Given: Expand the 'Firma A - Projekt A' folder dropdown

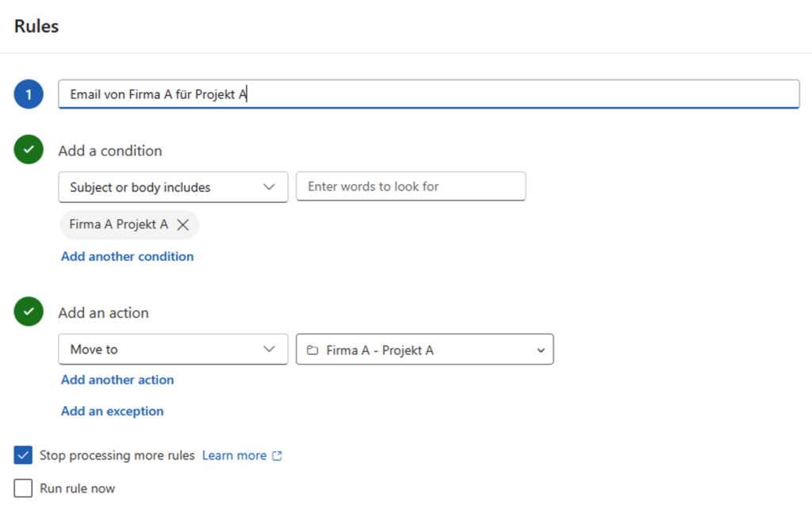Looking at the screenshot, I should (x=425, y=350).
